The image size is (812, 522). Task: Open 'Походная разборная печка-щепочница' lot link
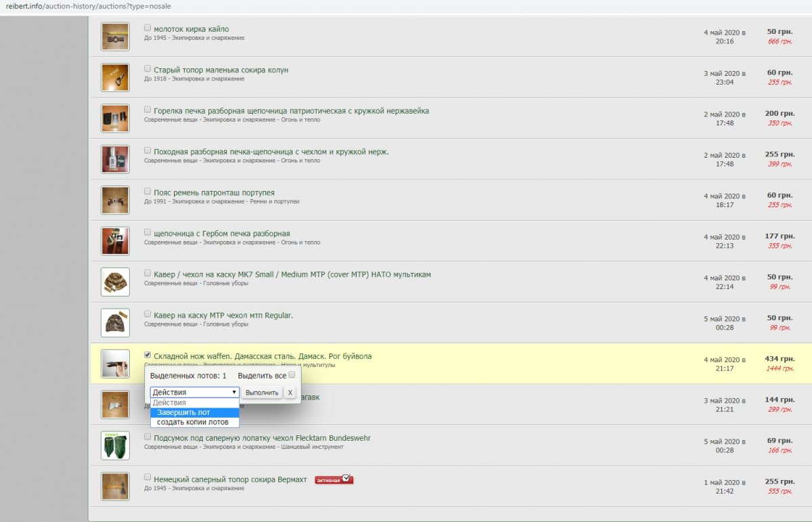point(271,152)
